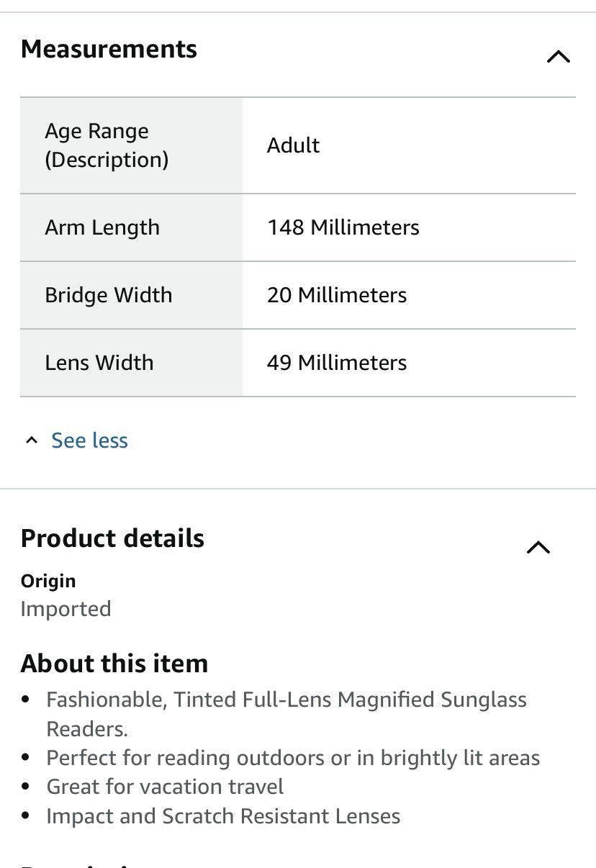Click the Arm Length row label

click(102, 227)
